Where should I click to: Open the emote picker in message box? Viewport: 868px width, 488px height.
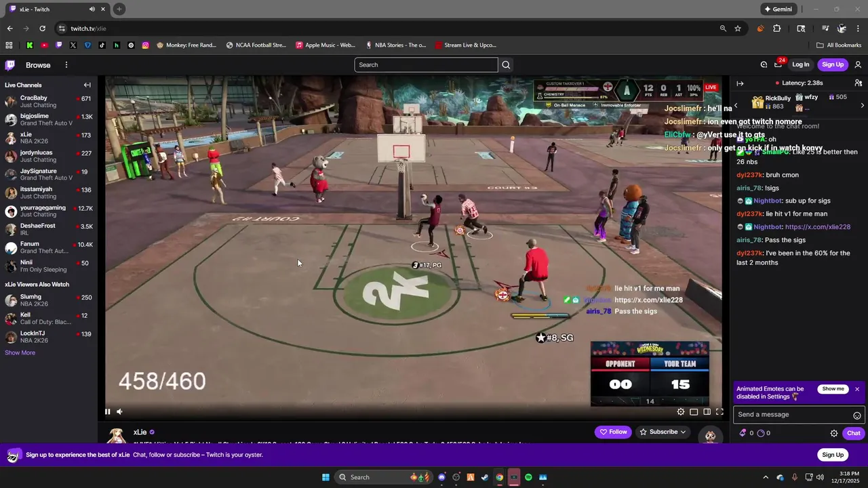tap(857, 415)
